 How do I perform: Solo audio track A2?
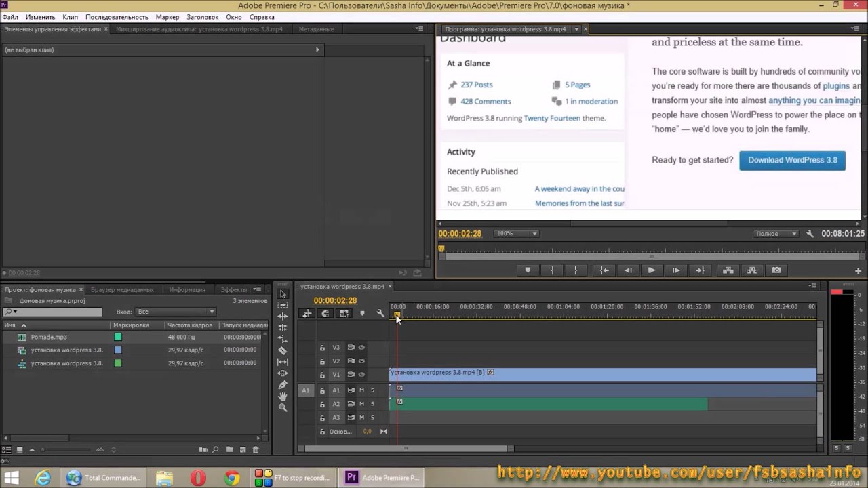click(372, 404)
